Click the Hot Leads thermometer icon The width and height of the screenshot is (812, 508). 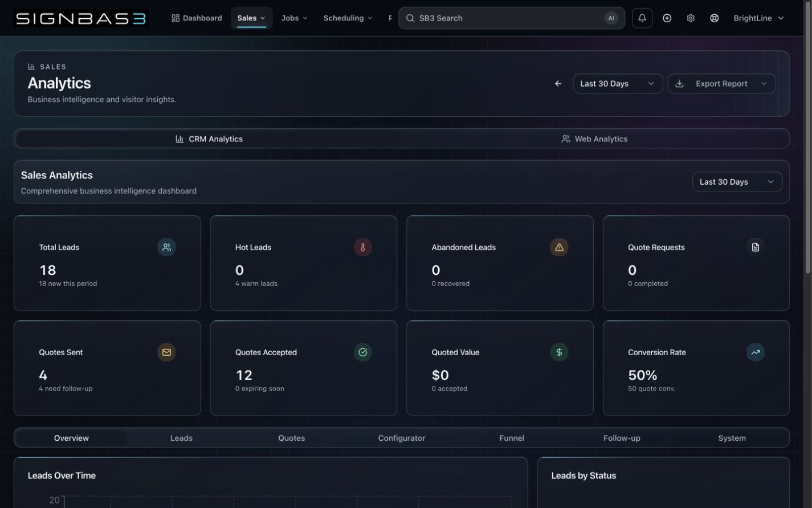[x=362, y=247]
